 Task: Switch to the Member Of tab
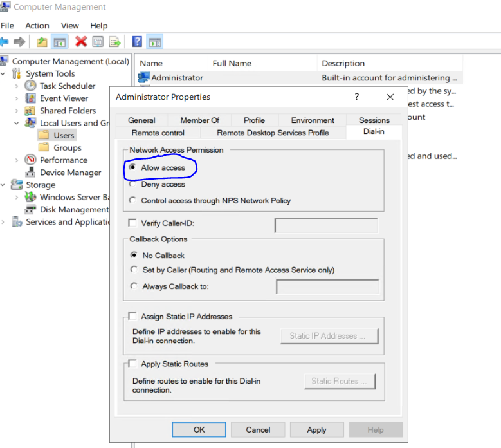coord(200,120)
